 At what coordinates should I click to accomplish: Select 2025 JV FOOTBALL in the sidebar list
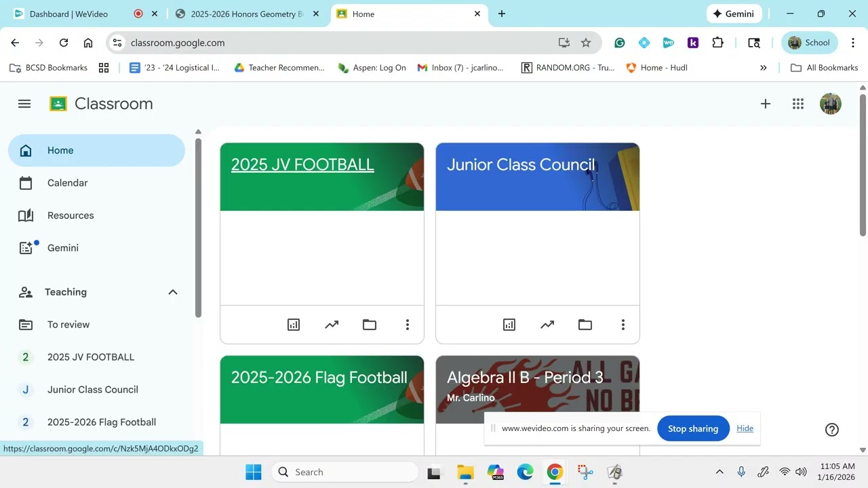(96, 357)
